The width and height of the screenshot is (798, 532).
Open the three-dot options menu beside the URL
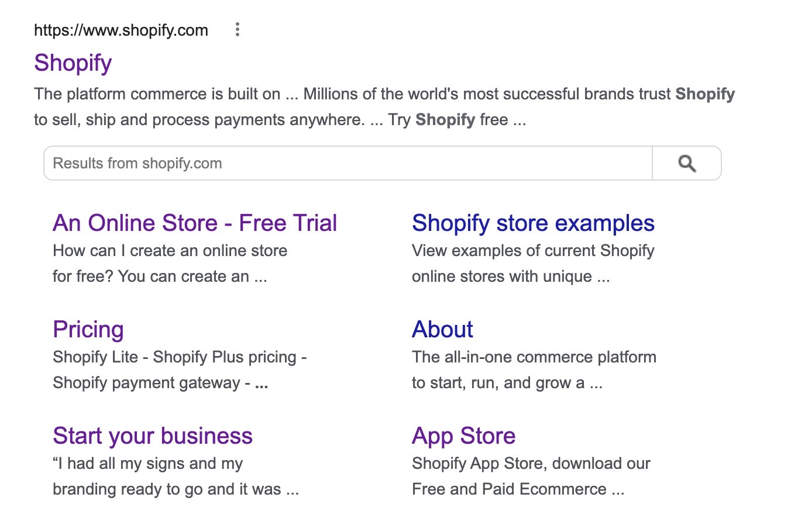pos(237,30)
